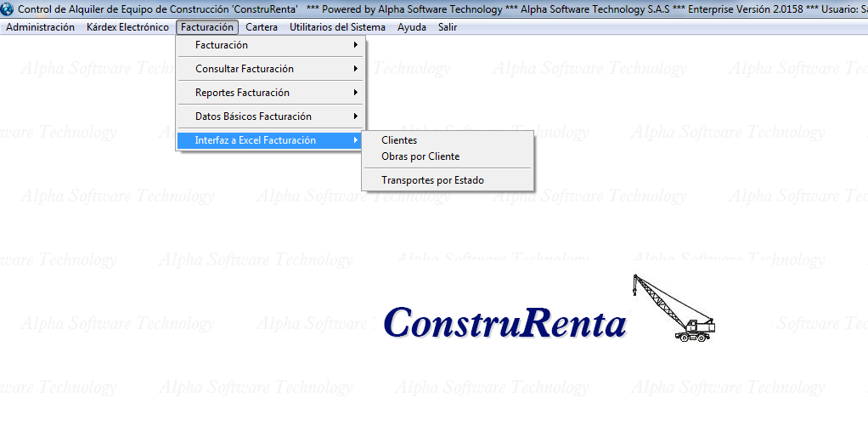Close the Facturación menu from the menu bar

tap(206, 27)
